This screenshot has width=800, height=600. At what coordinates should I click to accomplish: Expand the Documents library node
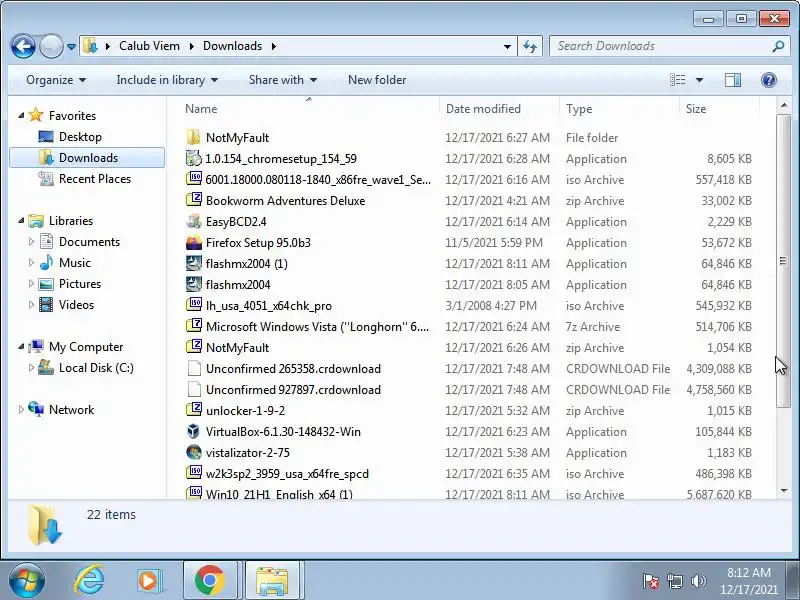[x=31, y=242]
